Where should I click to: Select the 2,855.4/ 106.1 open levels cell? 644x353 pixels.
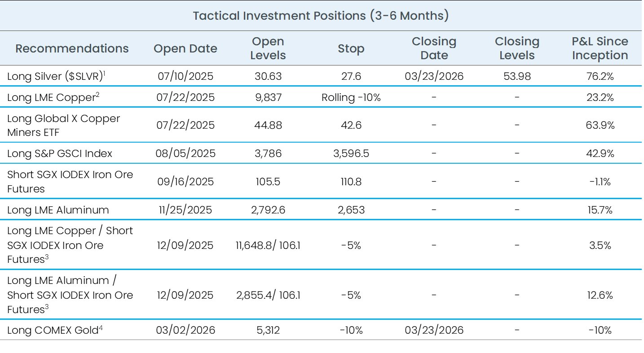269,295
